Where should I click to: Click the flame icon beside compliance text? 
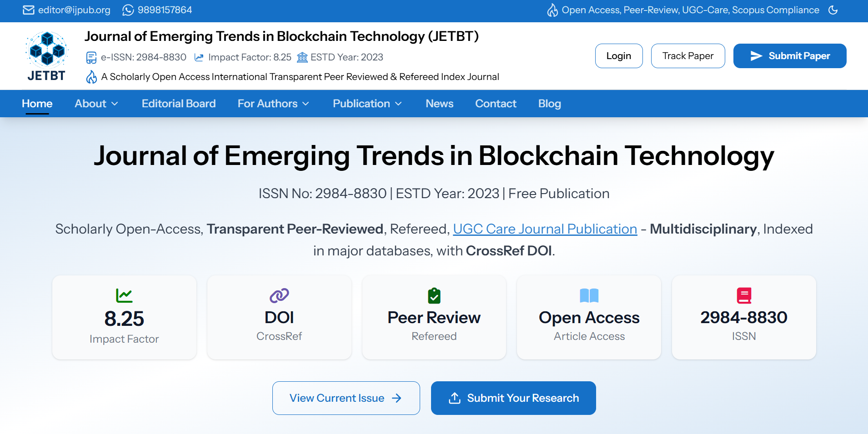pyautogui.click(x=552, y=10)
